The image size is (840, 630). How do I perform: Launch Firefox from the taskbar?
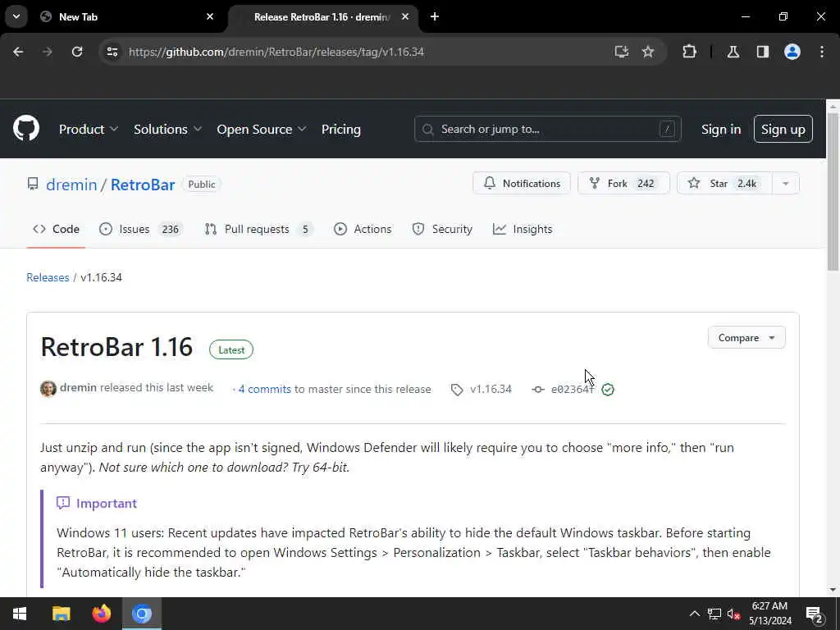click(x=101, y=614)
